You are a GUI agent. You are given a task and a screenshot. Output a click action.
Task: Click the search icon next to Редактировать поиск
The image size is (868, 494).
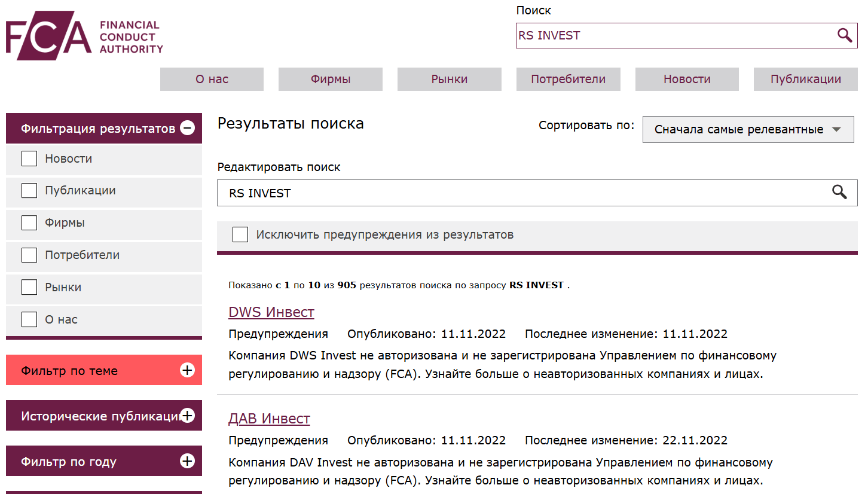pos(839,193)
